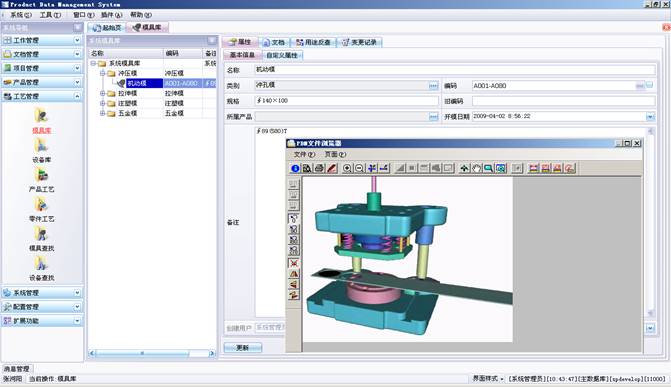Click the 消息管理 tab at the bottom
Screen dimensions: 671x387
coord(17,369)
